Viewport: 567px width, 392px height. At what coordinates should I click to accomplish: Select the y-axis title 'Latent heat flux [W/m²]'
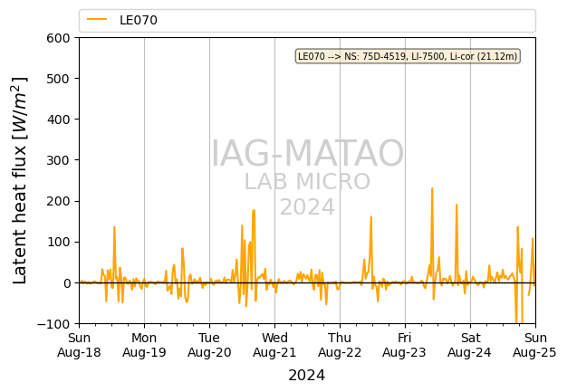(20, 180)
